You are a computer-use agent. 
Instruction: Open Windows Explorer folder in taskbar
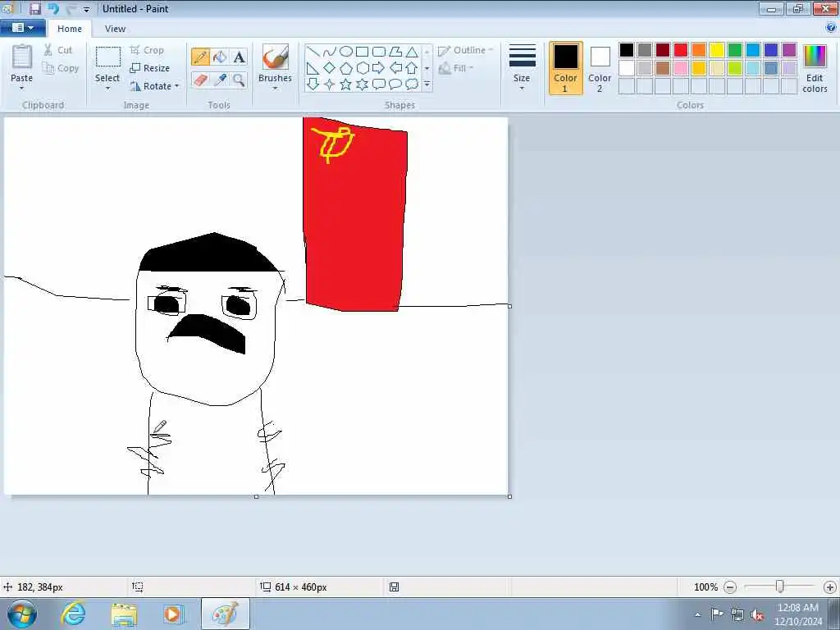tap(125, 614)
